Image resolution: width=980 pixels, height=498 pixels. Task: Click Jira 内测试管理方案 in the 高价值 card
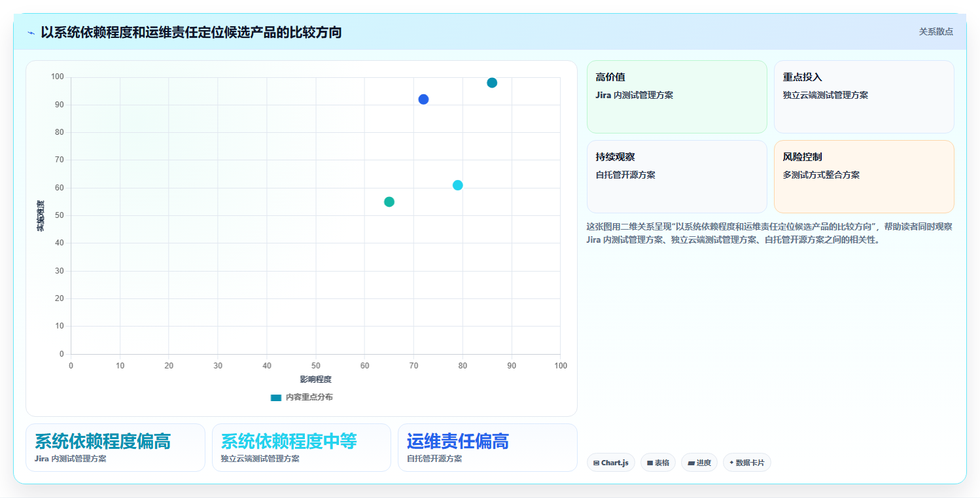click(x=635, y=96)
